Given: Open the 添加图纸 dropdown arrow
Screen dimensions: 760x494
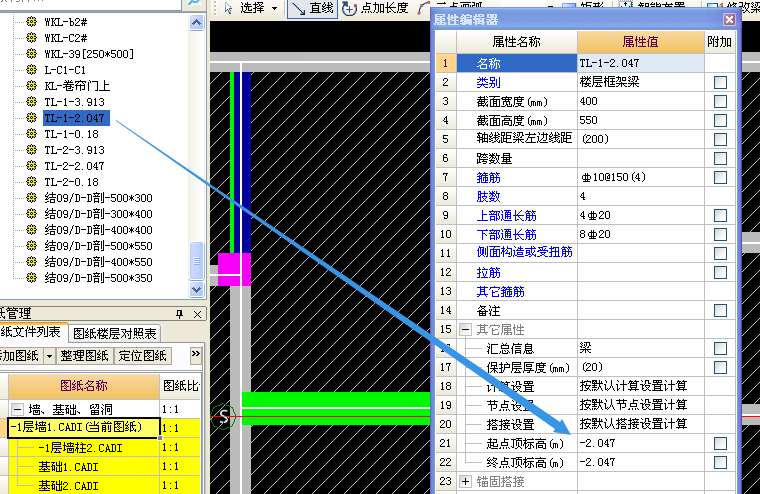Looking at the screenshot, I should point(49,356).
